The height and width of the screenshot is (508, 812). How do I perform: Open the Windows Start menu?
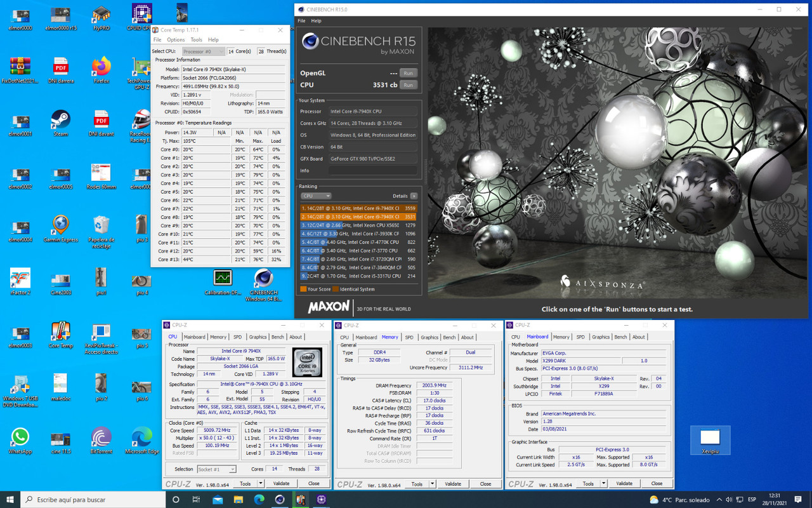tap(10, 500)
